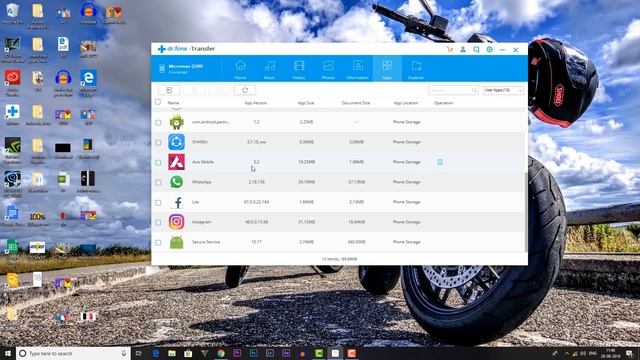Check the Axis Mobile row checkbox
This screenshot has height=360, width=640.
point(158,162)
